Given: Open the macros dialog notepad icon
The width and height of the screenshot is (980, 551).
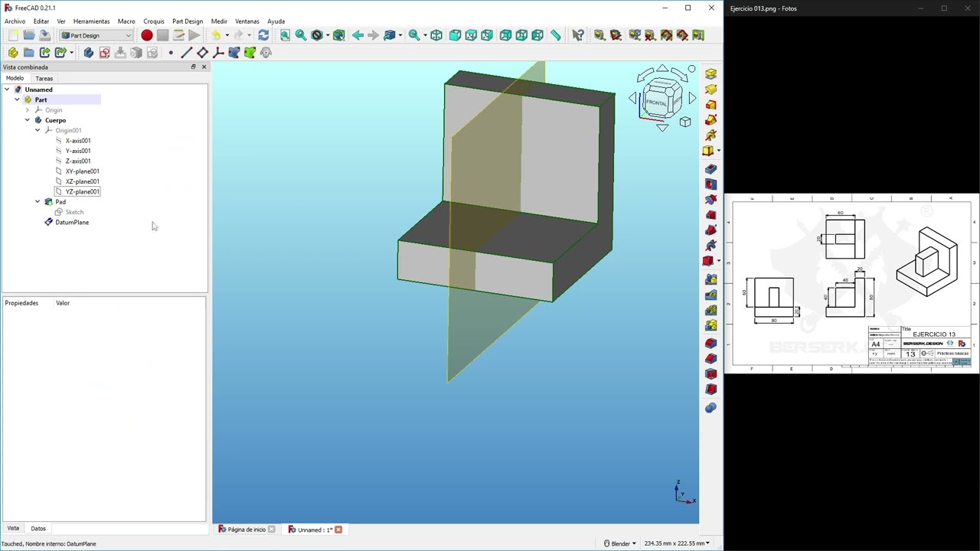Looking at the screenshot, I should point(178,35).
